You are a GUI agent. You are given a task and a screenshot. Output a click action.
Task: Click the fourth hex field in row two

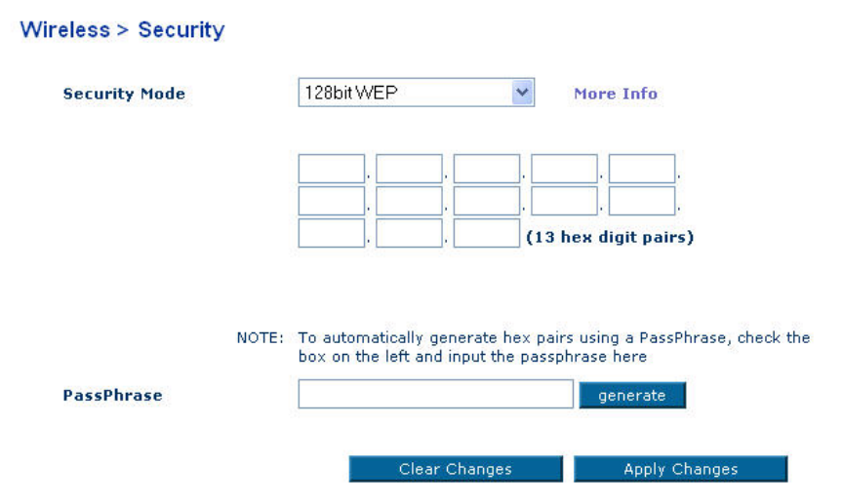[x=564, y=201]
